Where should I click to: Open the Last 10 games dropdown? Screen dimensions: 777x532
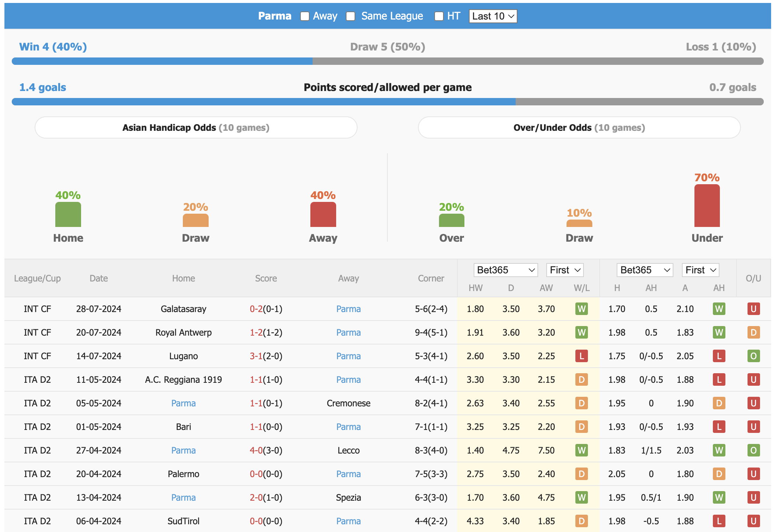[493, 16]
